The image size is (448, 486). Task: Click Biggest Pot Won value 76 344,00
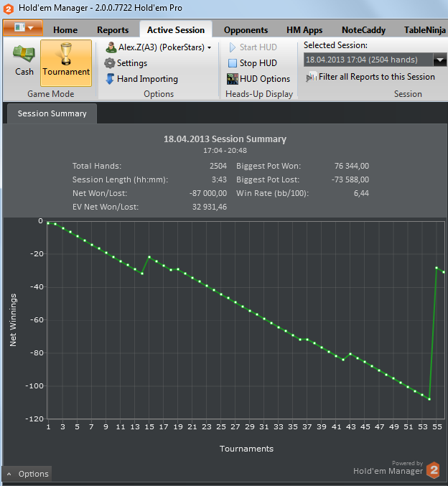(x=352, y=166)
